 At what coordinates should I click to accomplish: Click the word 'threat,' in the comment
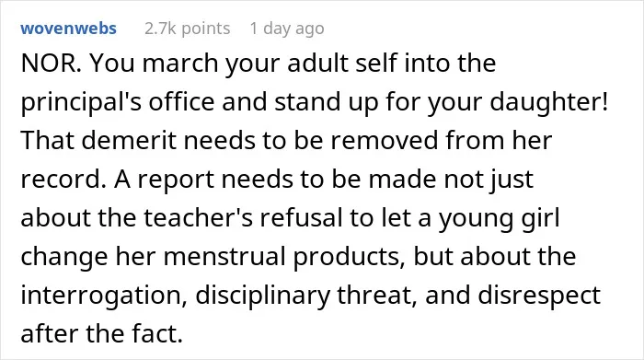377,296
